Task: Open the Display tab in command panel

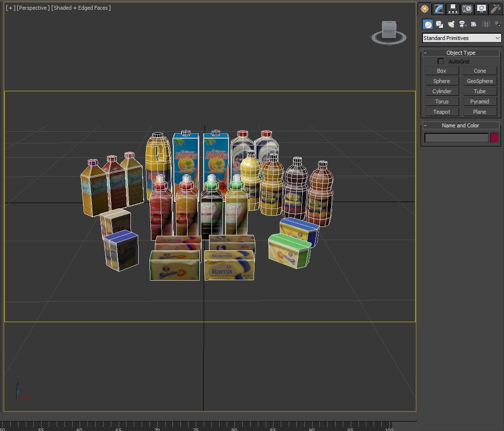Action: point(481,9)
